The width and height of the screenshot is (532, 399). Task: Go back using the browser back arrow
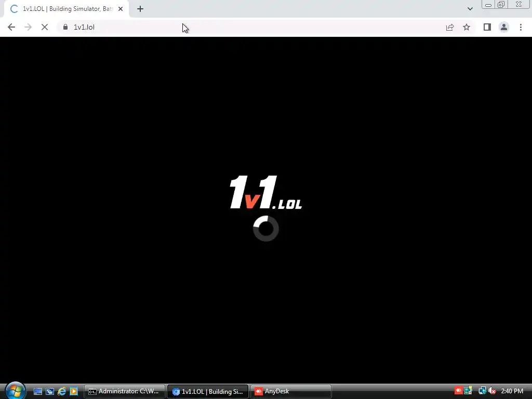point(11,27)
